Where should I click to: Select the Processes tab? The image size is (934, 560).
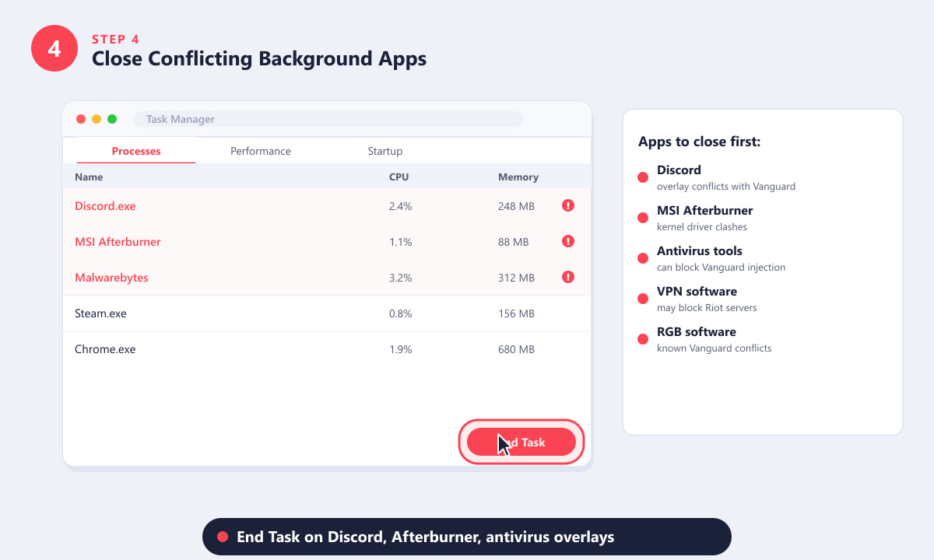[x=136, y=151]
